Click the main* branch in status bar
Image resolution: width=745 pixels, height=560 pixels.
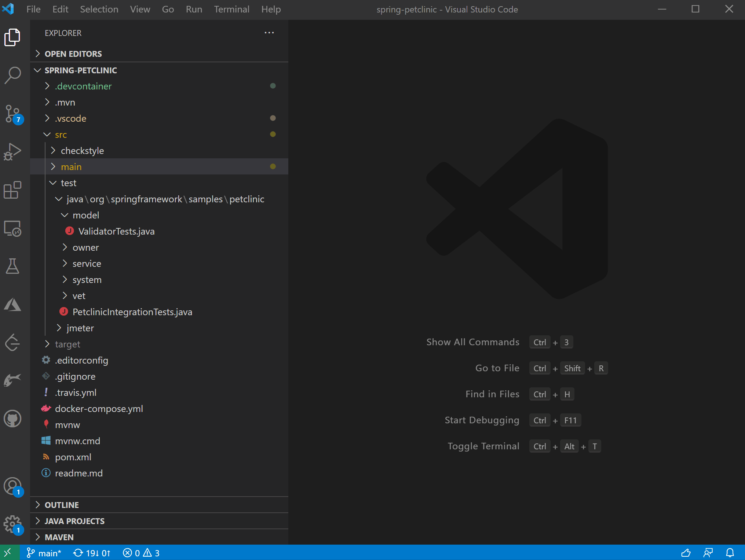(x=44, y=553)
